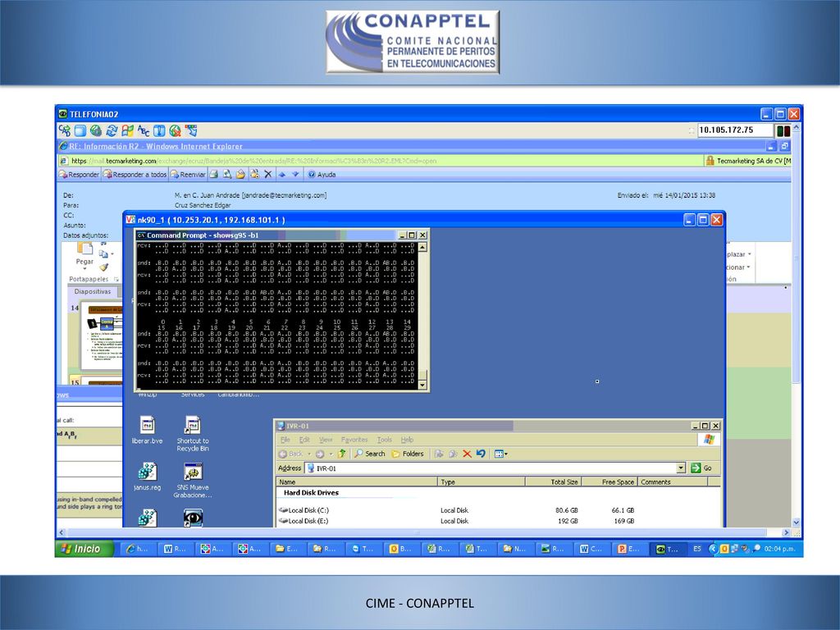Sort by Type column in IVR-01
840x630 pixels.
pyautogui.click(x=481, y=482)
